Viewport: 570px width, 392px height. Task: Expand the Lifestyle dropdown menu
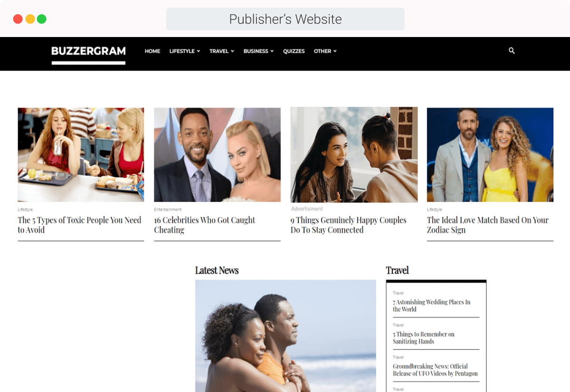(185, 51)
